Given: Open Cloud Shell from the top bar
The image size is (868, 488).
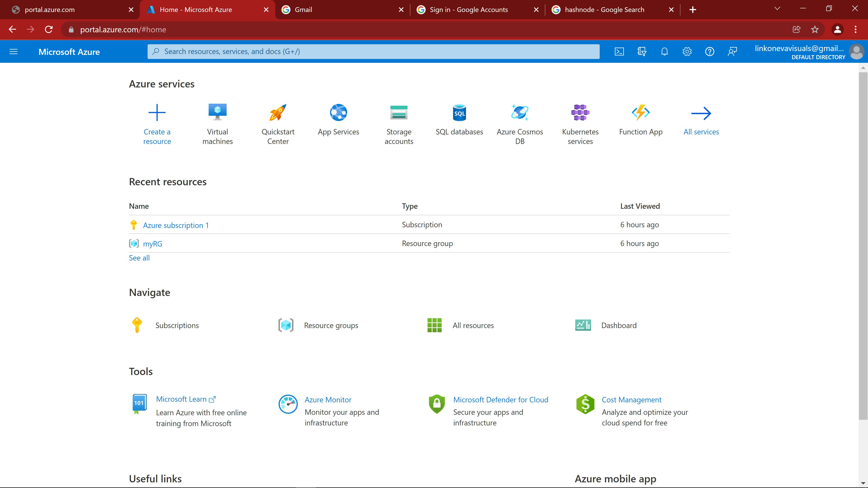Looking at the screenshot, I should click(x=619, y=52).
